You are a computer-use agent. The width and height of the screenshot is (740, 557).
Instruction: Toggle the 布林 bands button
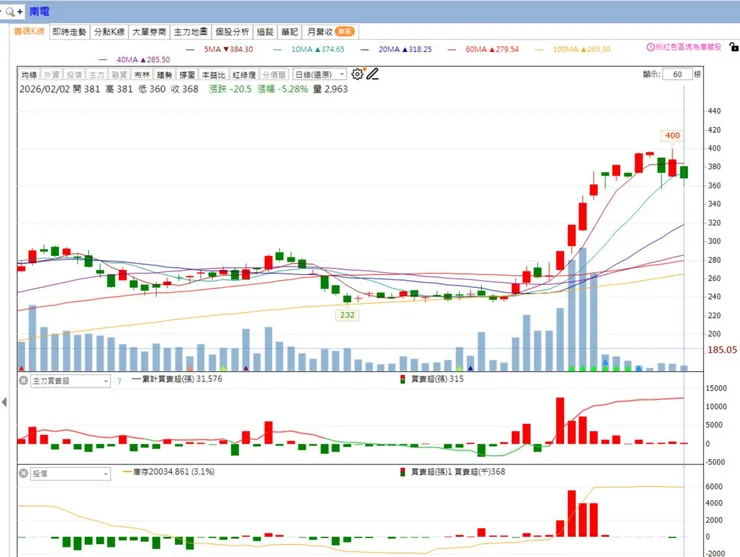(142, 75)
